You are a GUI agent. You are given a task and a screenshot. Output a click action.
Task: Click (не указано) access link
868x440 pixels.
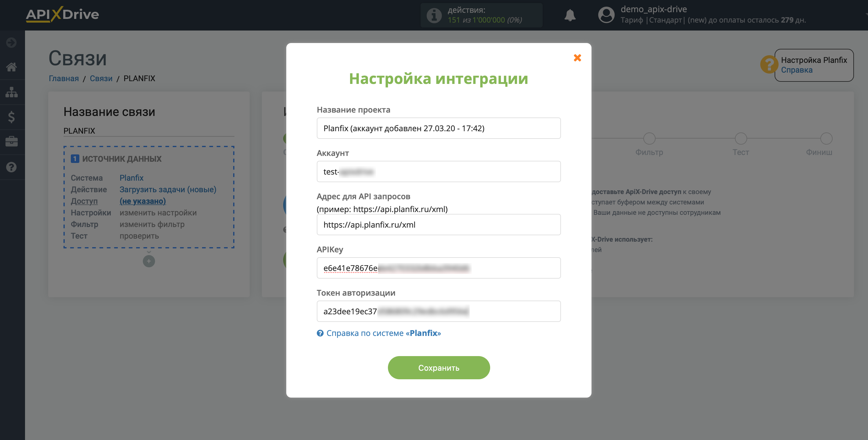143,201
